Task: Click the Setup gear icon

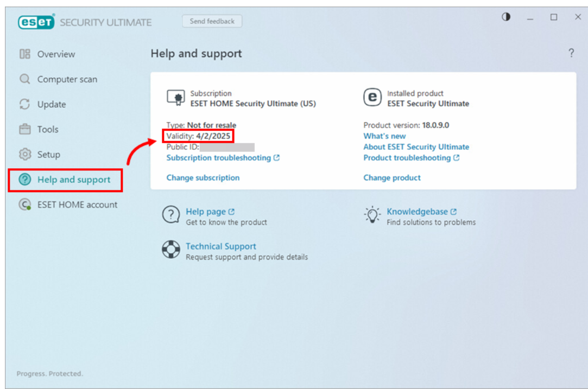Action: pos(25,155)
